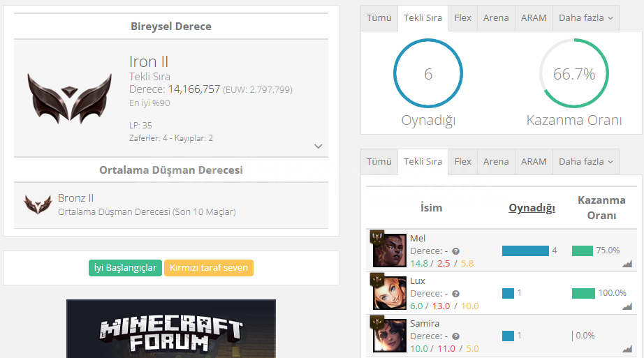The image size is (644, 358).
Task: Click Lux's KDA 6.0 / 13.0 / 10.0
Action: tap(444, 306)
